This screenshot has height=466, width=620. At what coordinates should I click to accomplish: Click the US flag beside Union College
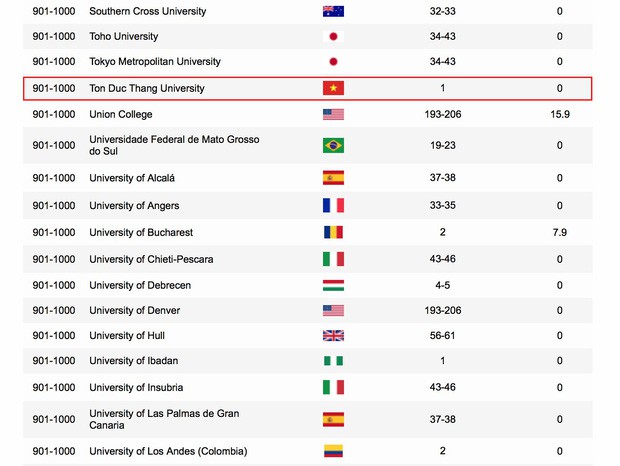333,114
